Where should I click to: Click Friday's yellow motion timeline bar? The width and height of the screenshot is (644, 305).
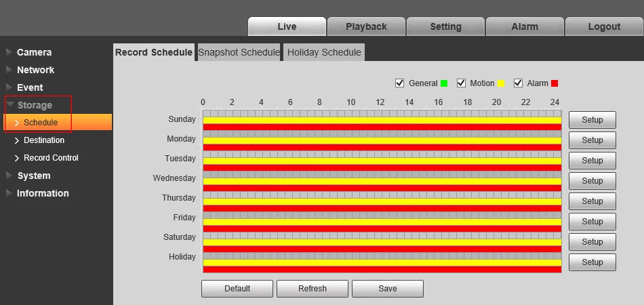click(x=382, y=222)
